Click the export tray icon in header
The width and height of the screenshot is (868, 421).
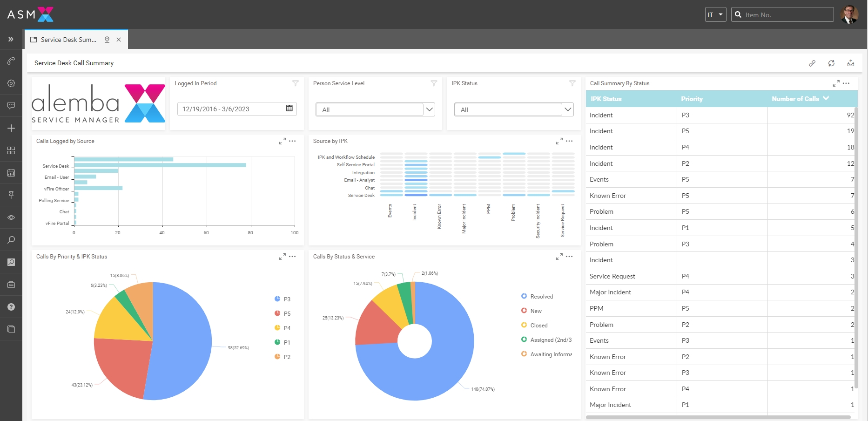(x=850, y=63)
